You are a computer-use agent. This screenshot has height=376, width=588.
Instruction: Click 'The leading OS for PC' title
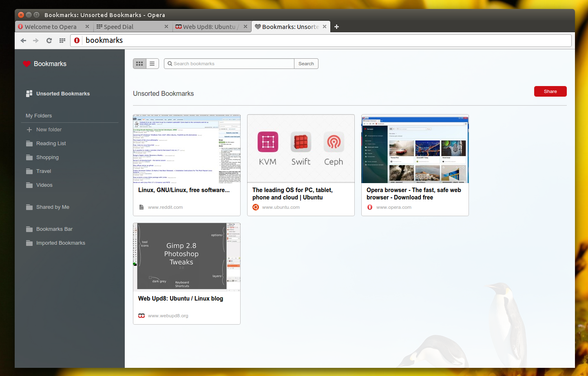pyautogui.click(x=292, y=194)
